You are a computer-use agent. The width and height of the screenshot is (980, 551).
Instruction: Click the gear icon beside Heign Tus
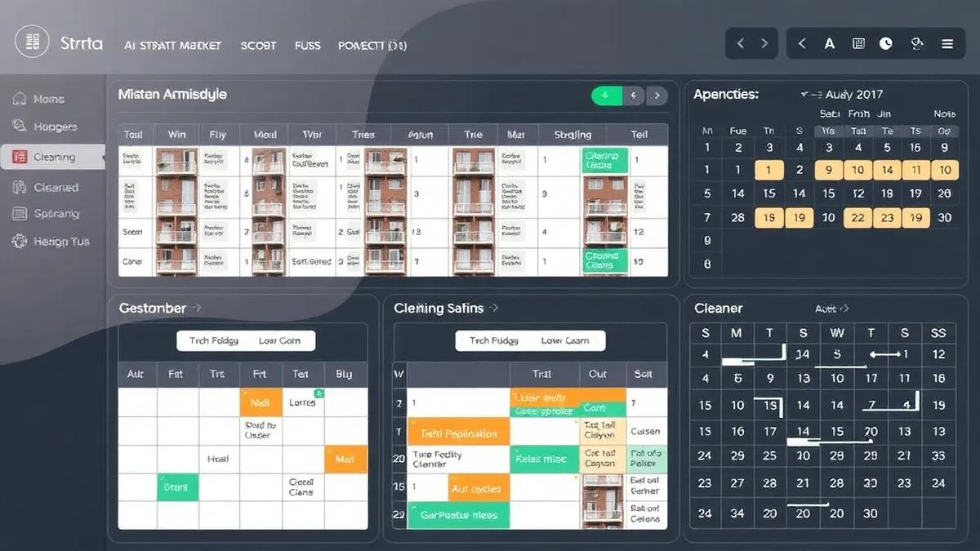click(20, 242)
